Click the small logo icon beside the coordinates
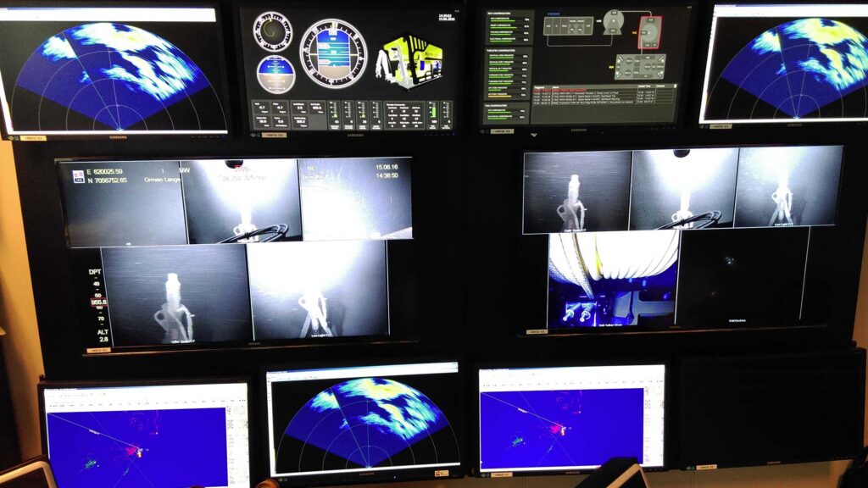 [78, 176]
